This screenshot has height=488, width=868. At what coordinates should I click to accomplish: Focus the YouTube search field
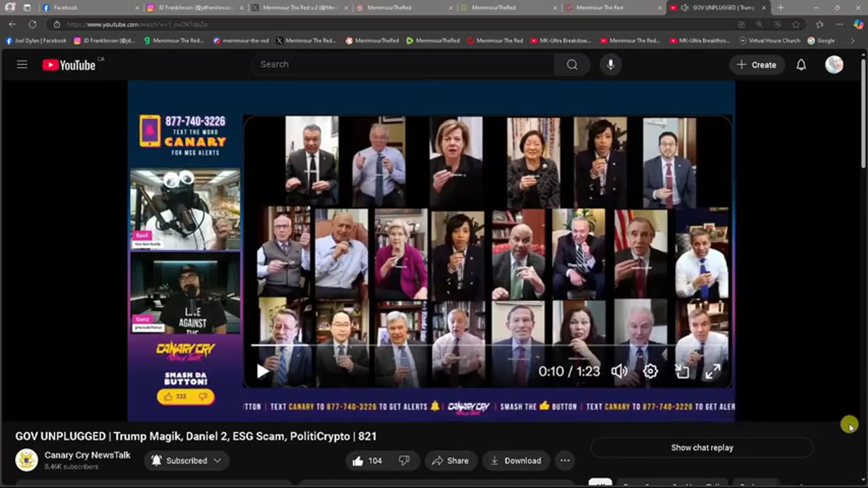click(x=404, y=64)
